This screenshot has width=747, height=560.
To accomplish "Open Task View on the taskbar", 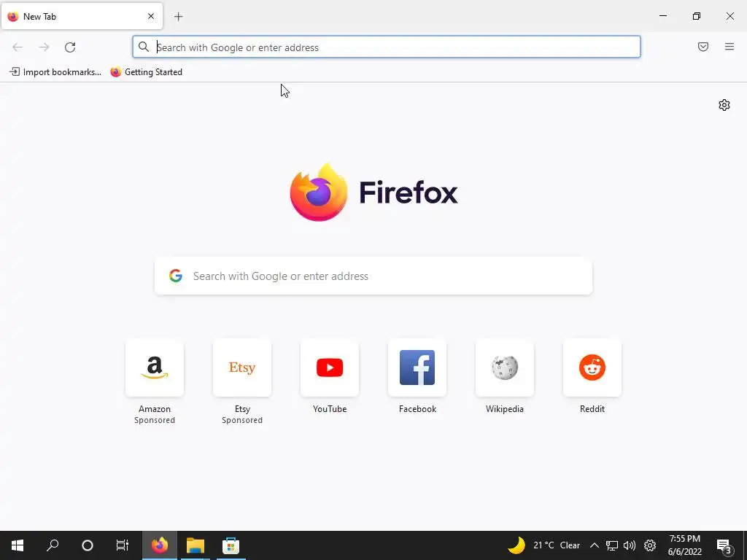I will coord(123,545).
